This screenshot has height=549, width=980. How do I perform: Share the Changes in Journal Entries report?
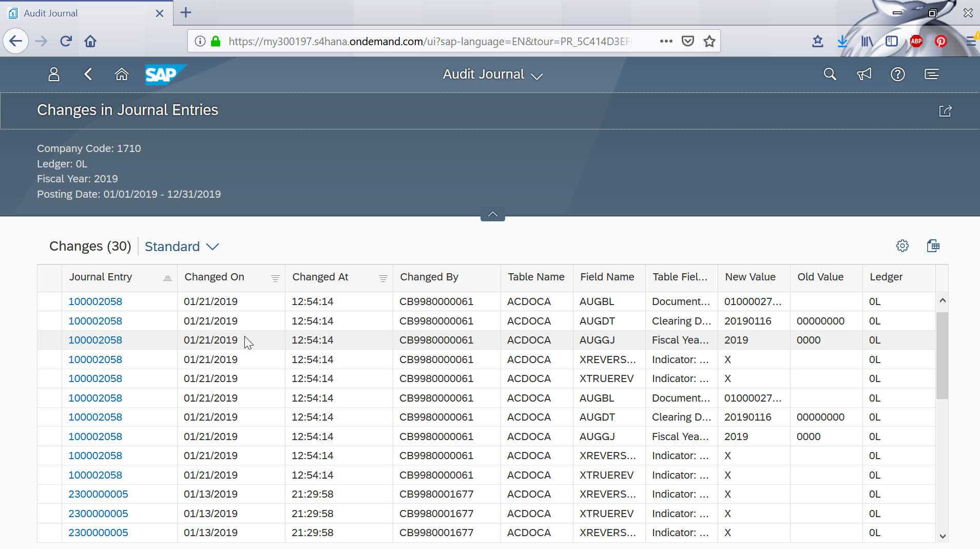pyautogui.click(x=945, y=110)
